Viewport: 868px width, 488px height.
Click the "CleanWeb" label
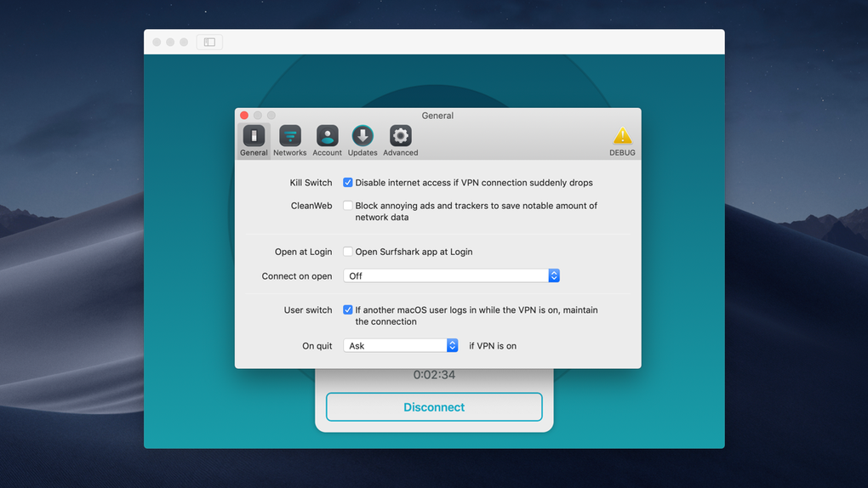coord(311,206)
